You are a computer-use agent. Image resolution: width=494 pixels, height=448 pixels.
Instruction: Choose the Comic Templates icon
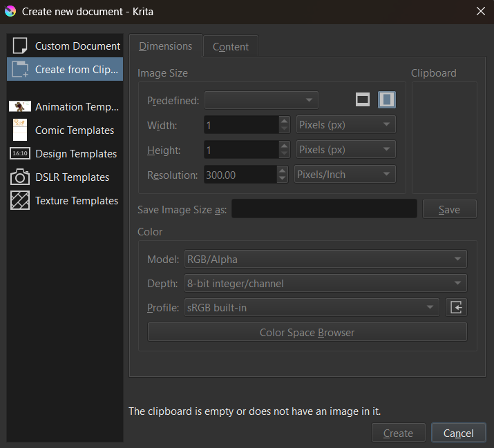(x=20, y=130)
